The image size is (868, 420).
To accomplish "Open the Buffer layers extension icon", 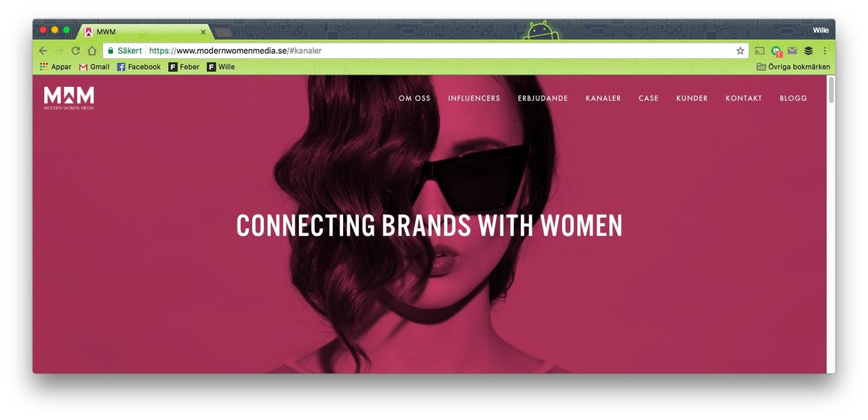I will pyautogui.click(x=808, y=51).
